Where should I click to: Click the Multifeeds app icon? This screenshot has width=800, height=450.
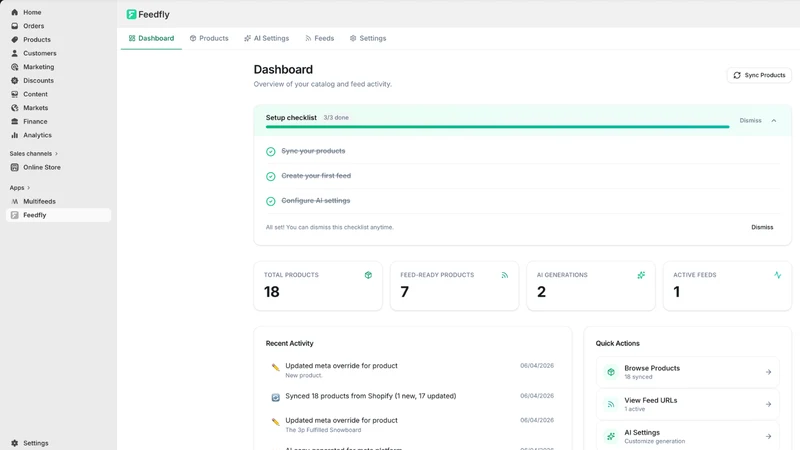coord(14,202)
